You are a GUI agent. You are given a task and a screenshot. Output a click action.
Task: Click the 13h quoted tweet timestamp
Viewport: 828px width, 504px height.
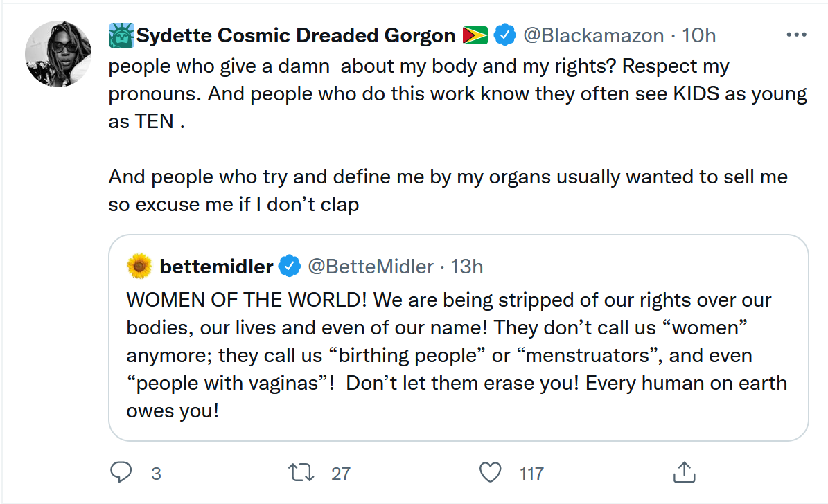coord(467,266)
